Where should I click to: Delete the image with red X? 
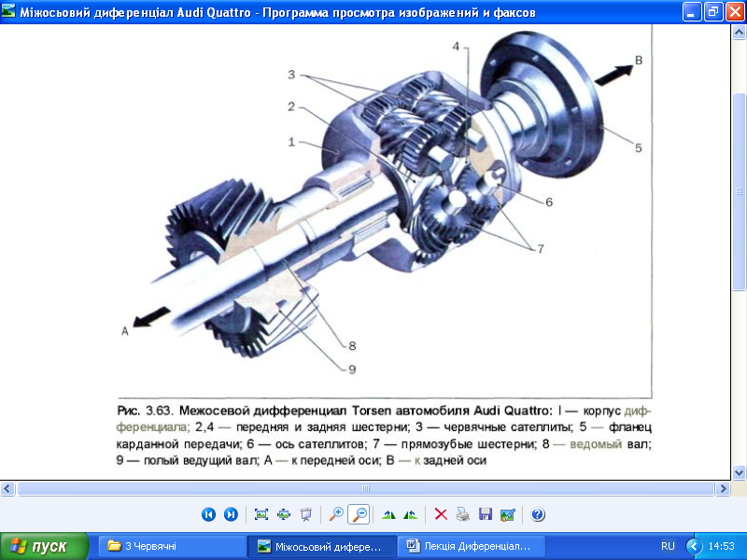(441, 514)
